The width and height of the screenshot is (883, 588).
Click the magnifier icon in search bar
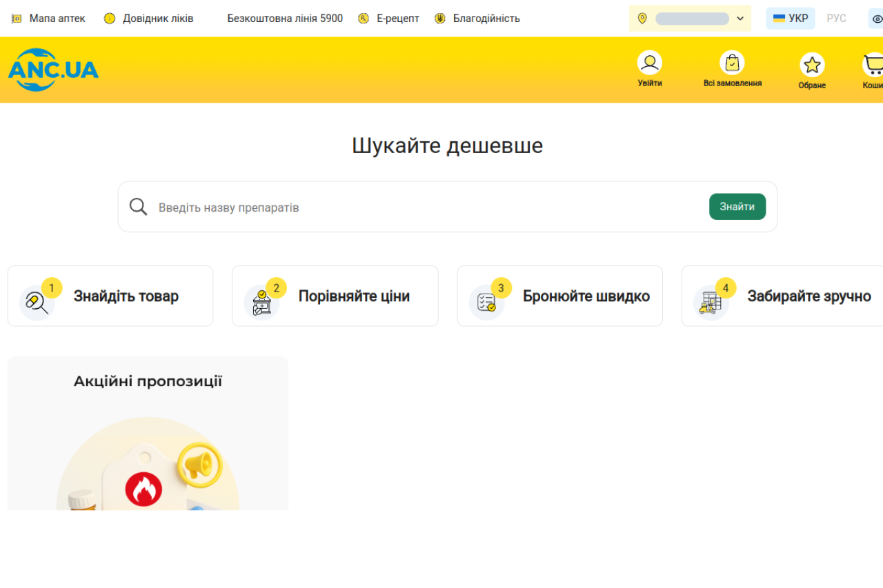[139, 207]
